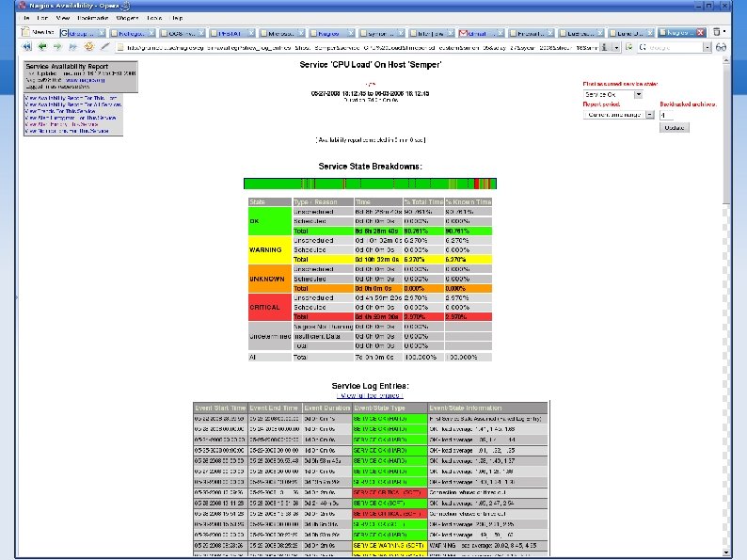The height and width of the screenshot is (560, 747).
Task: Close the active Nagios tab with red X
Action: [x=700, y=32]
